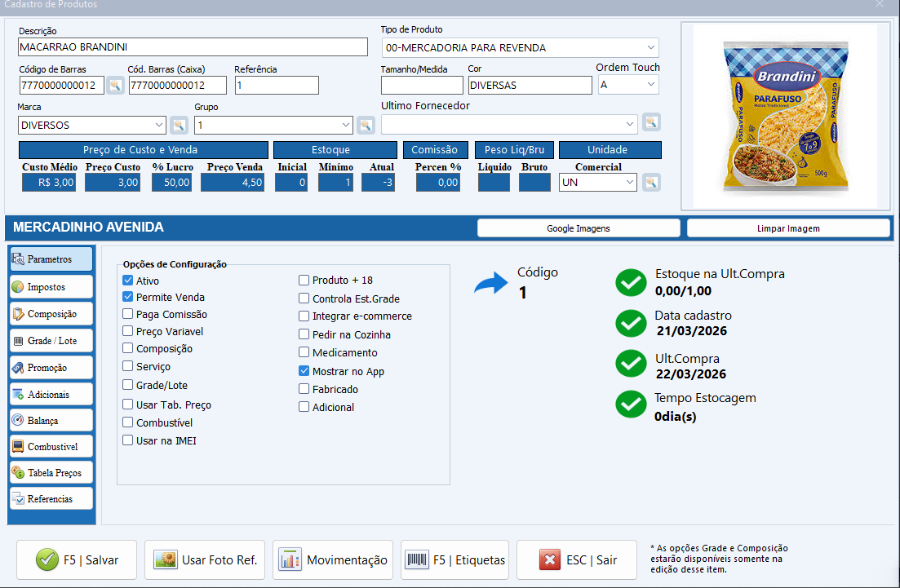Click the Descrição field MACARRAO BRANDINI
Image resolution: width=900 pixels, height=588 pixels.
tap(193, 47)
